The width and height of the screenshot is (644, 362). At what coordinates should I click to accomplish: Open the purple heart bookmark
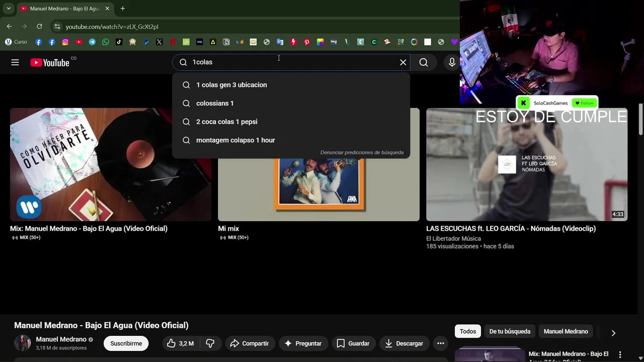tap(454, 42)
